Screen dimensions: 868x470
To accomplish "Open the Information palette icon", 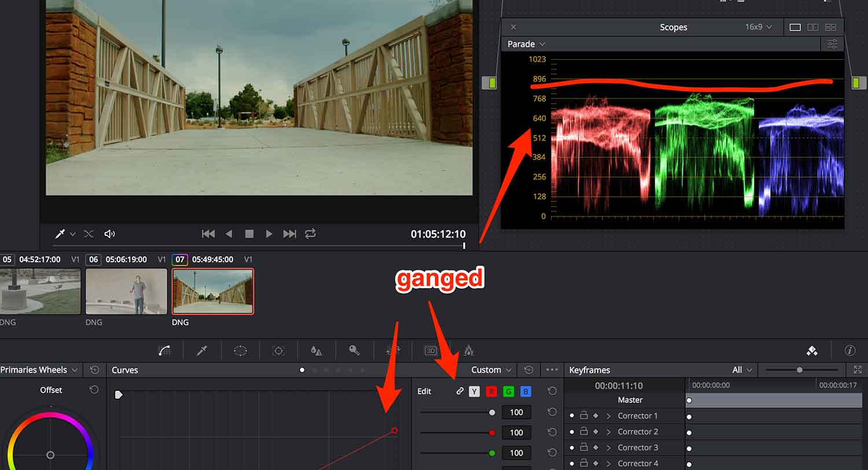I will [x=850, y=350].
